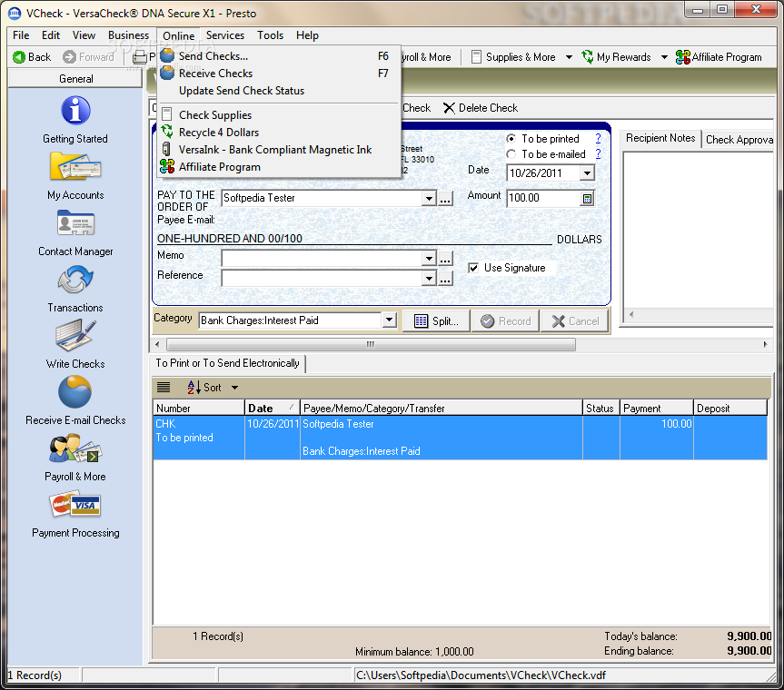The image size is (784, 690).
Task: Open the Supplies & More dropdown arrow
Action: pos(569,57)
